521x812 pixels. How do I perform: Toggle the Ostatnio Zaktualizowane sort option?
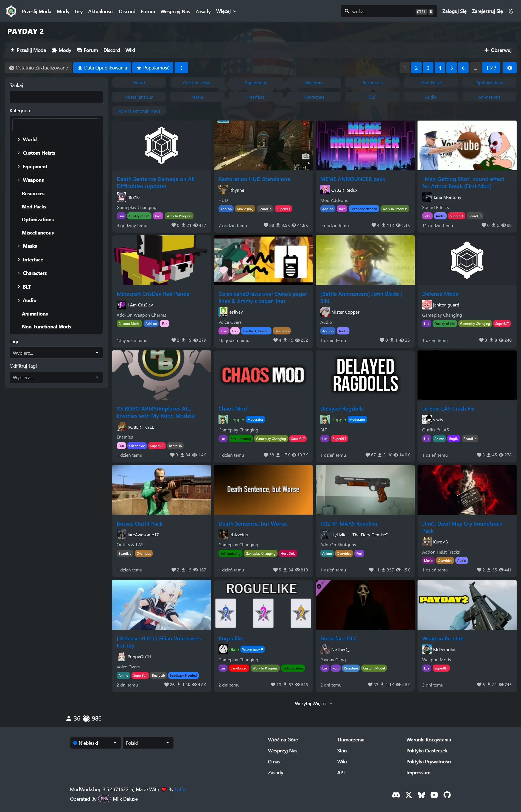click(x=39, y=68)
